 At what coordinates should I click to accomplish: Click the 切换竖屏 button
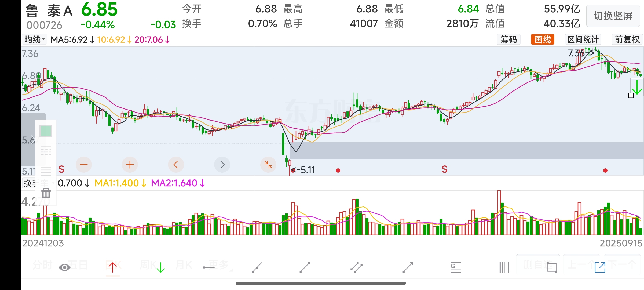point(613,16)
